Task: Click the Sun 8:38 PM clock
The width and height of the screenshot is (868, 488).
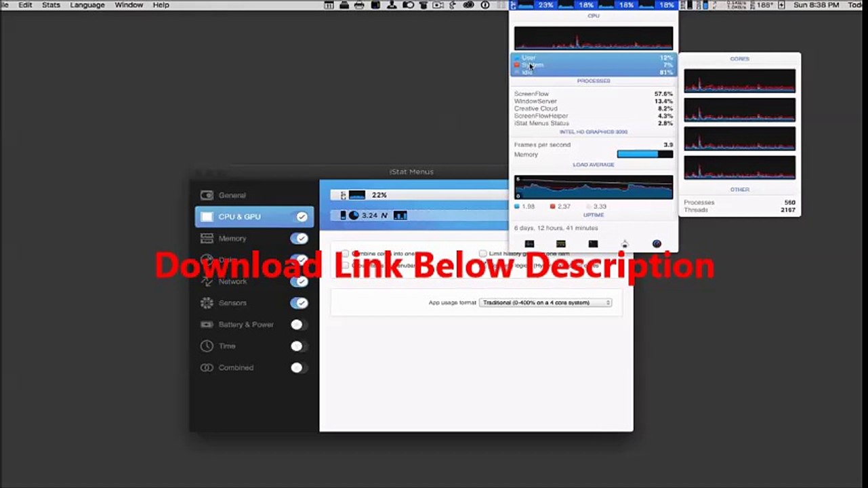Action: coord(815,5)
